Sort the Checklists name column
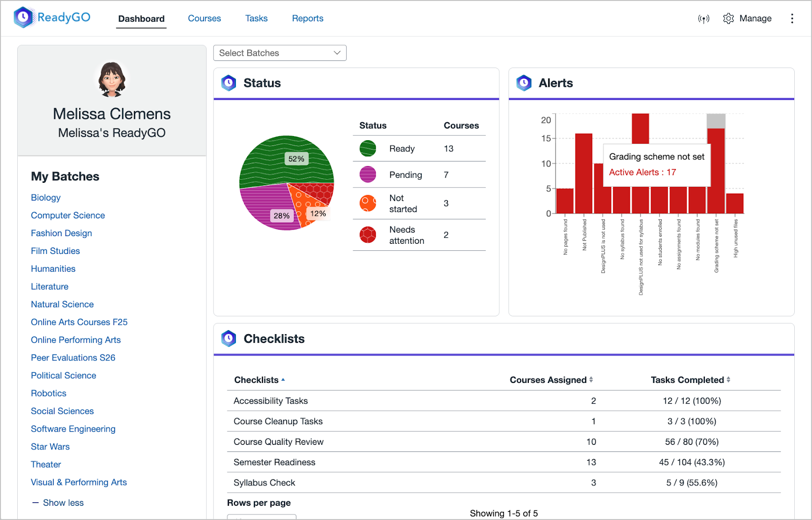The width and height of the screenshot is (812, 520). [259, 380]
